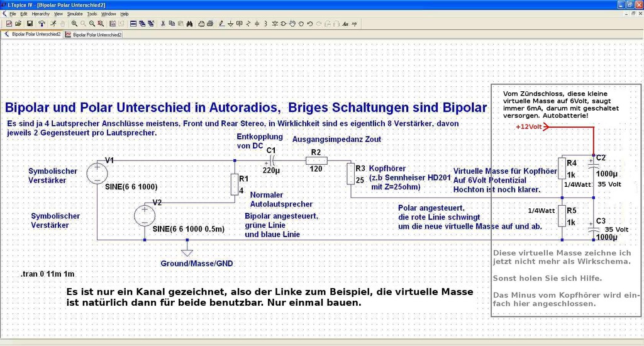The height and width of the screenshot is (346, 644).
Task: Open Find with the binoculars icon
Action: pos(189,24)
